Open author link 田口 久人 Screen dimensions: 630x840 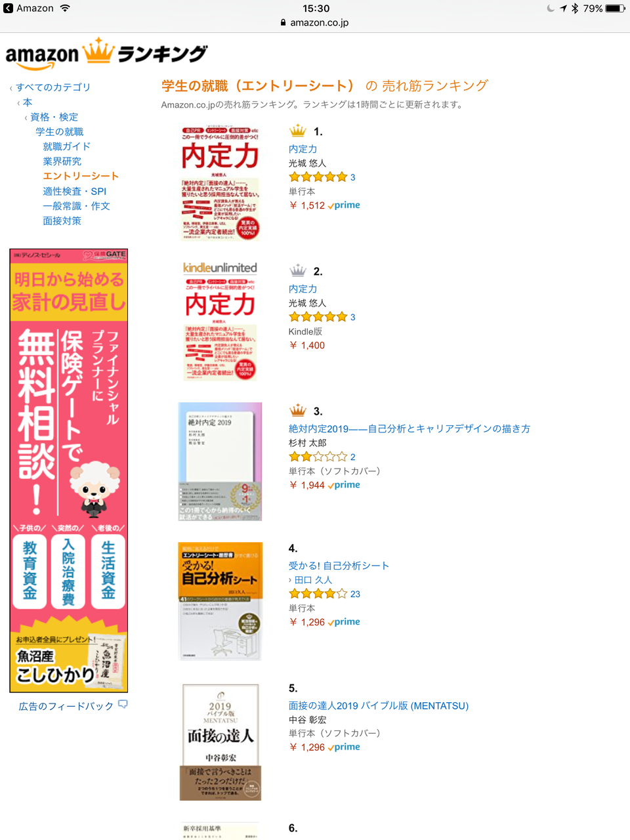(313, 580)
